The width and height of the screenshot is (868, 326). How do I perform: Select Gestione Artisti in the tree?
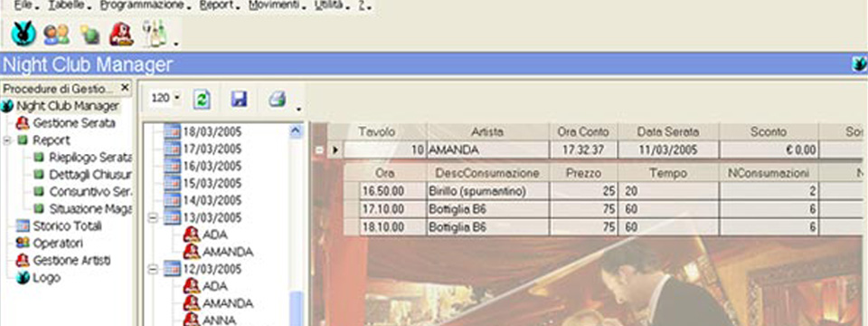[x=72, y=261]
